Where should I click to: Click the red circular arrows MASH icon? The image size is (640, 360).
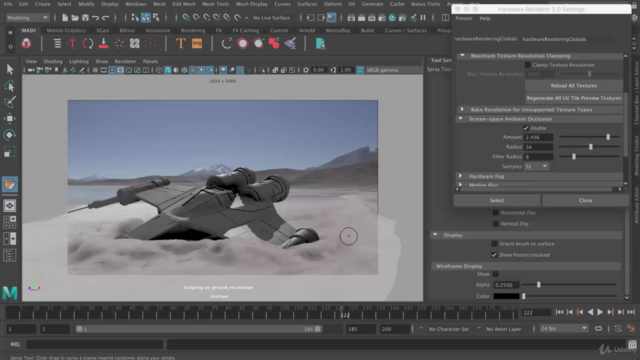click(88, 43)
